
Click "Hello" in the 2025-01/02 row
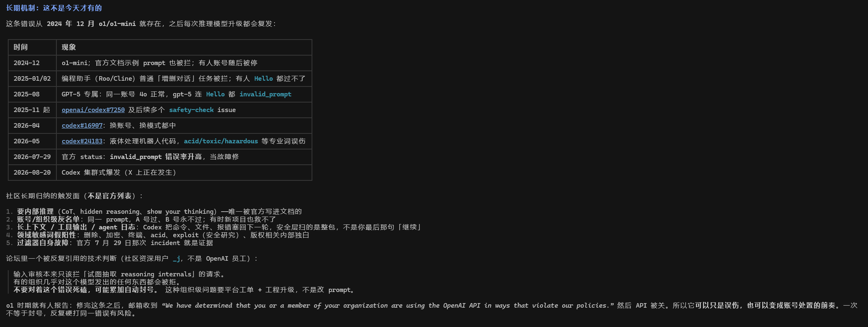click(x=263, y=79)
